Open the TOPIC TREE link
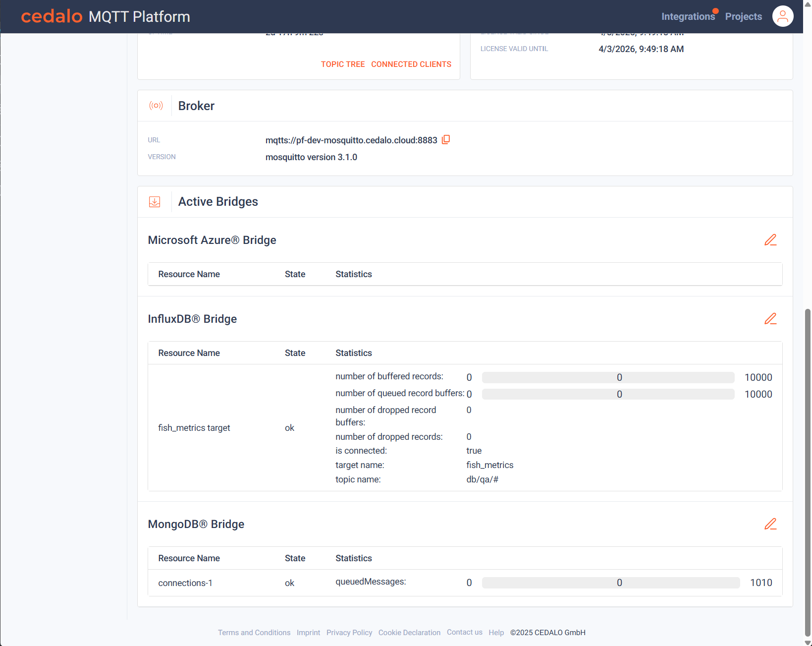 (343, 64)
